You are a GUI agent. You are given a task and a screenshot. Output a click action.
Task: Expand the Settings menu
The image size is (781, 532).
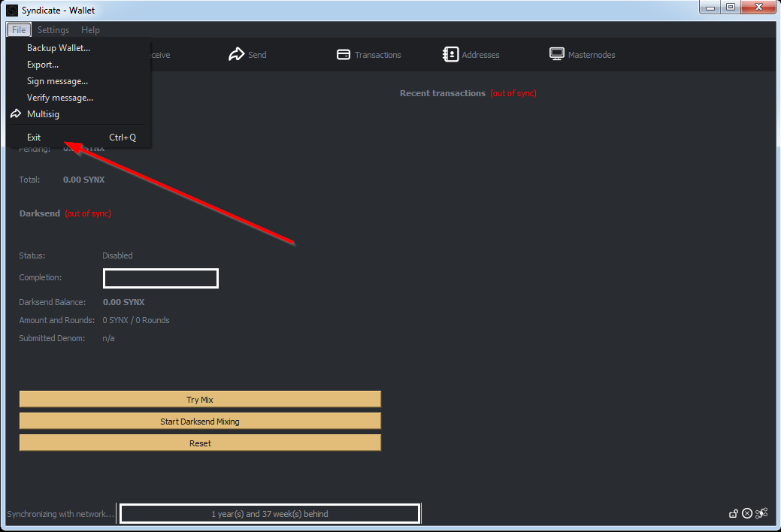53,30
